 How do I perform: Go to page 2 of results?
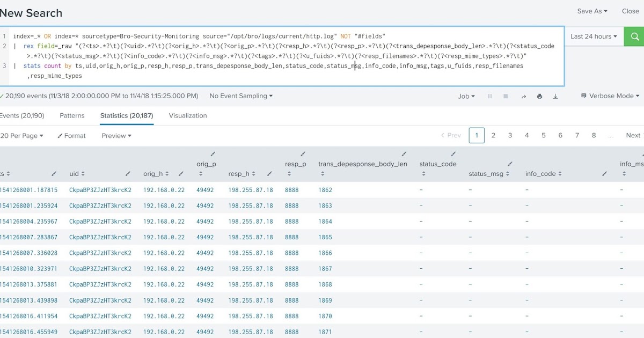pos(493,135)
